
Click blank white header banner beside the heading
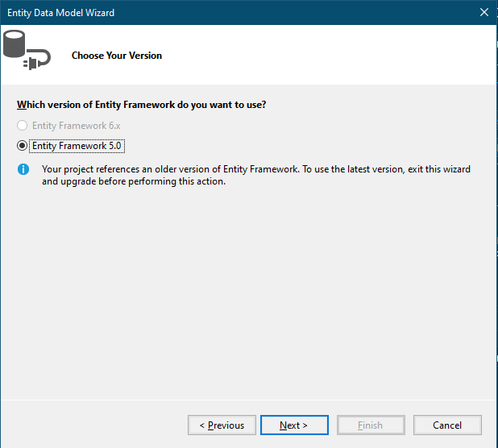click(317, 56)
